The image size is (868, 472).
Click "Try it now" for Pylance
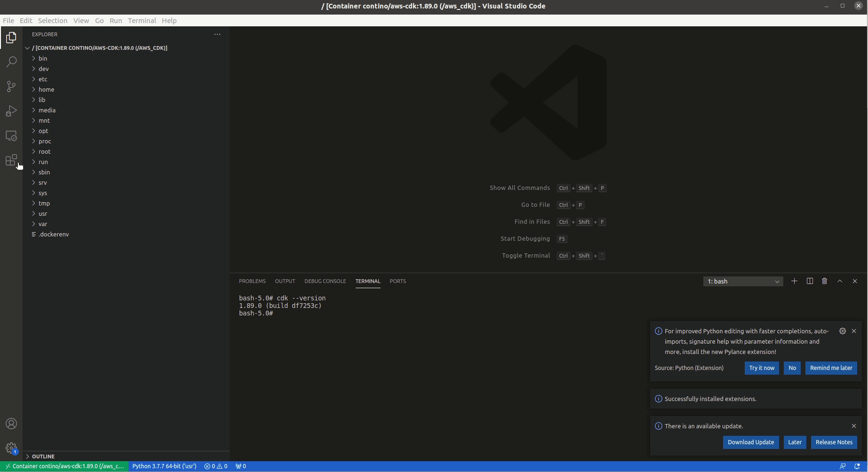(761, 368)
